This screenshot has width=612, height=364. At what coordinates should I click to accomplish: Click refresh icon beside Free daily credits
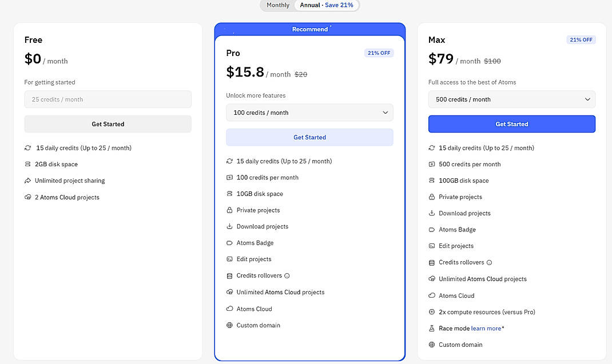[x=27, y=148]
